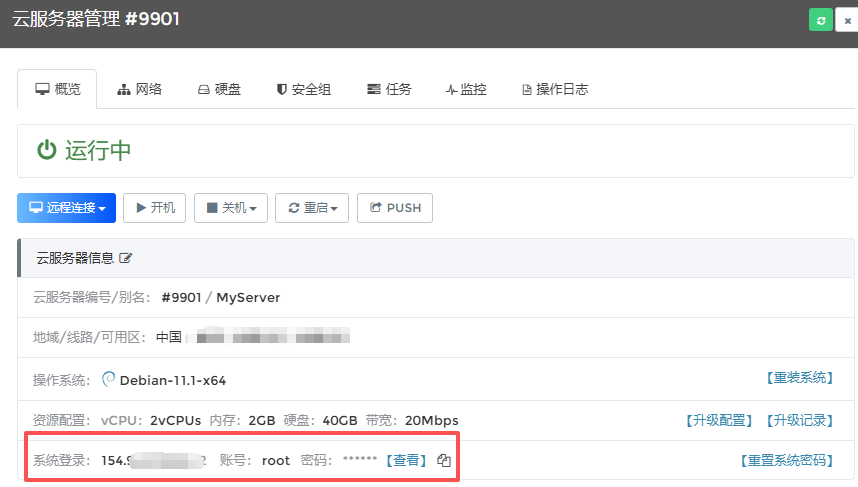
Task: Copy the password using the copy icon
Action: point(444,461)
